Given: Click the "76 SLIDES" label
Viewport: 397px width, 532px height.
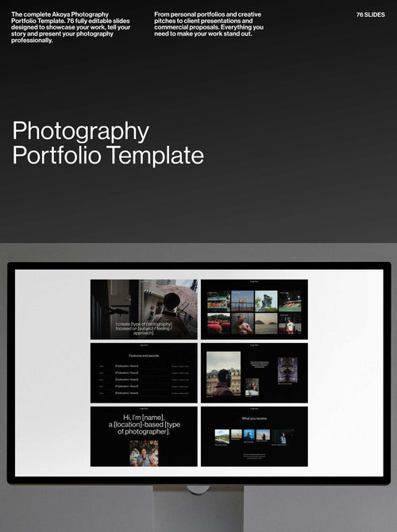Looking at the screenshot, I should 371,14.
